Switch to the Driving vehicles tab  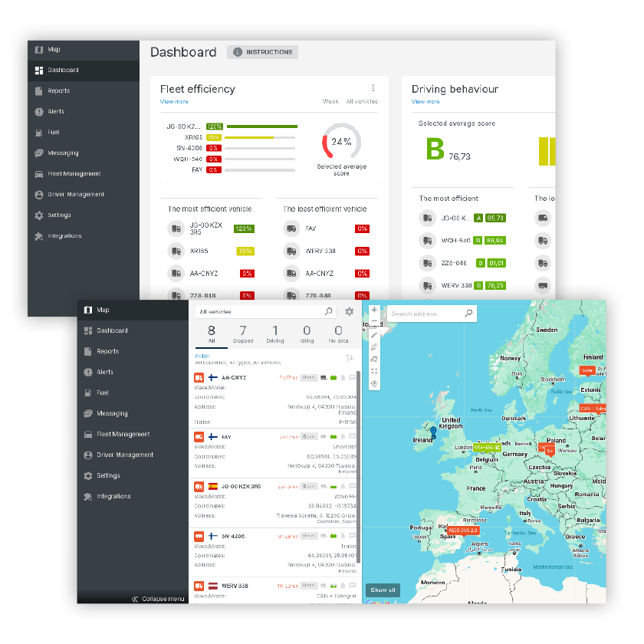click(275, 334)
